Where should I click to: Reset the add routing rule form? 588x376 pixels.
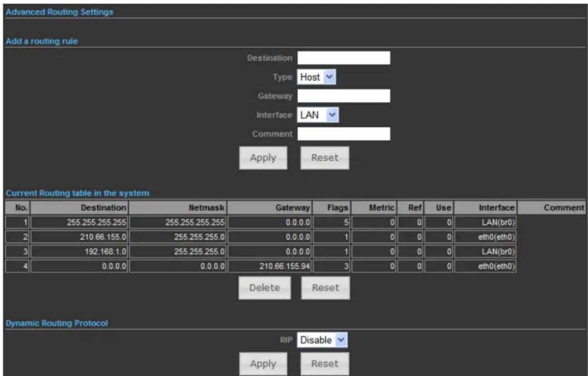(x=325, y=158)
